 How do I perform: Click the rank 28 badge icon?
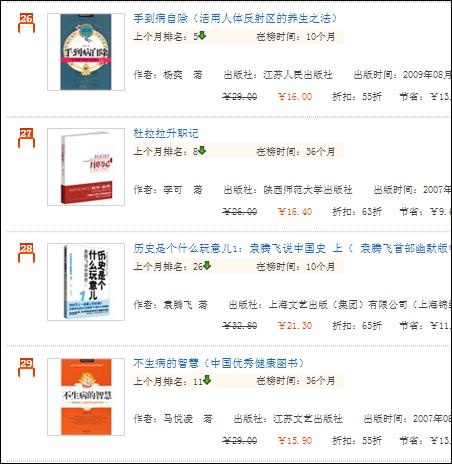point(26,253)
